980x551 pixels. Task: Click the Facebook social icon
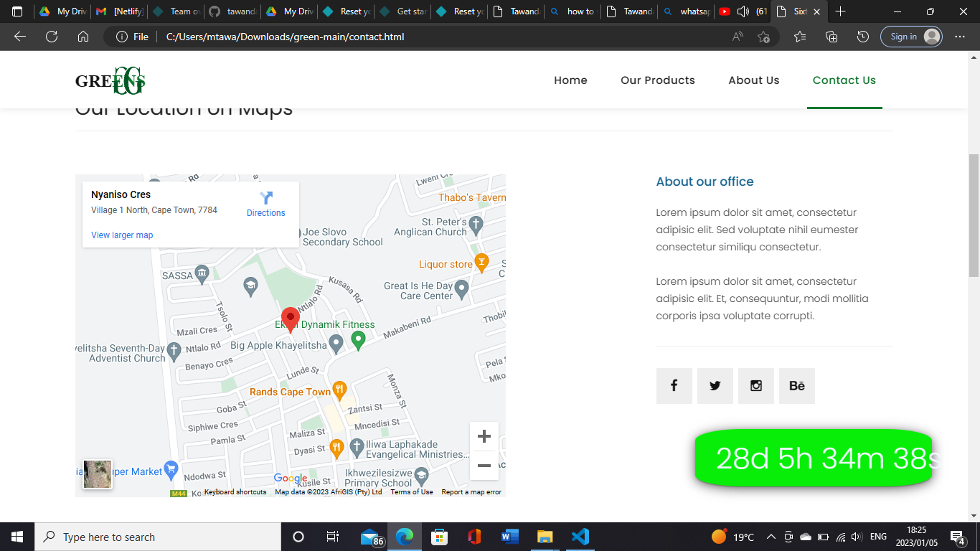pyautogui.click(x=674, y=386)
